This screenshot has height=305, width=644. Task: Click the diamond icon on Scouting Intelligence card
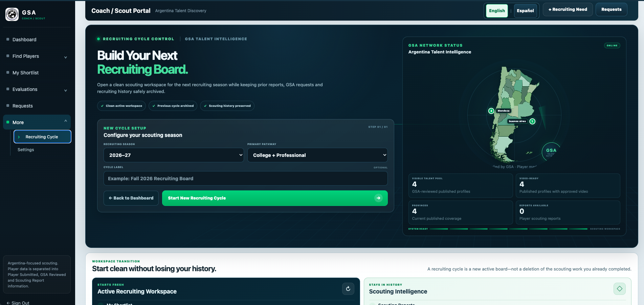point(620,289)
